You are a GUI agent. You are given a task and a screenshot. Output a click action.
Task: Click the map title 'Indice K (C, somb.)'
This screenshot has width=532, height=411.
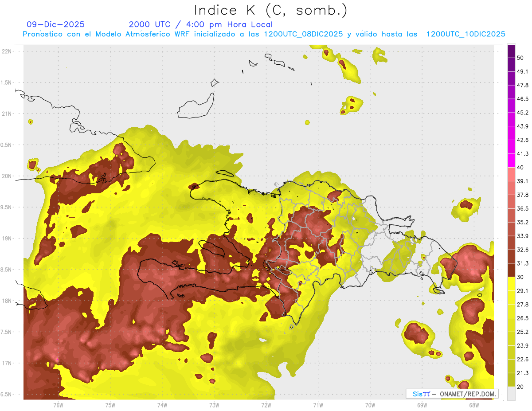pyautogui.click(x=270, y=10)
